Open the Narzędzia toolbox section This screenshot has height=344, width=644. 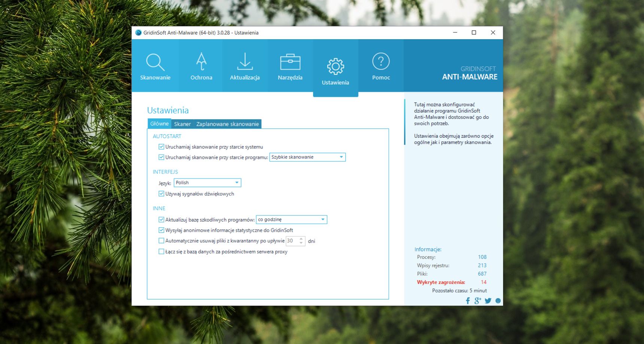point(290,66)
